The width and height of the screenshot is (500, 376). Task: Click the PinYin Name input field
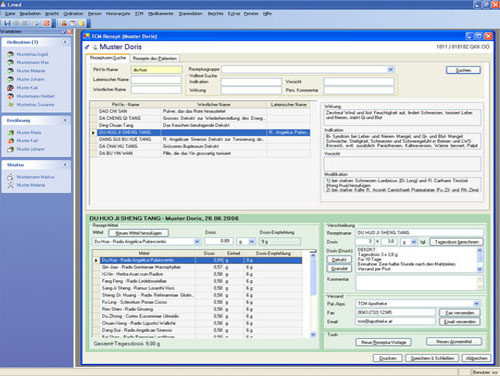[156, 70]
